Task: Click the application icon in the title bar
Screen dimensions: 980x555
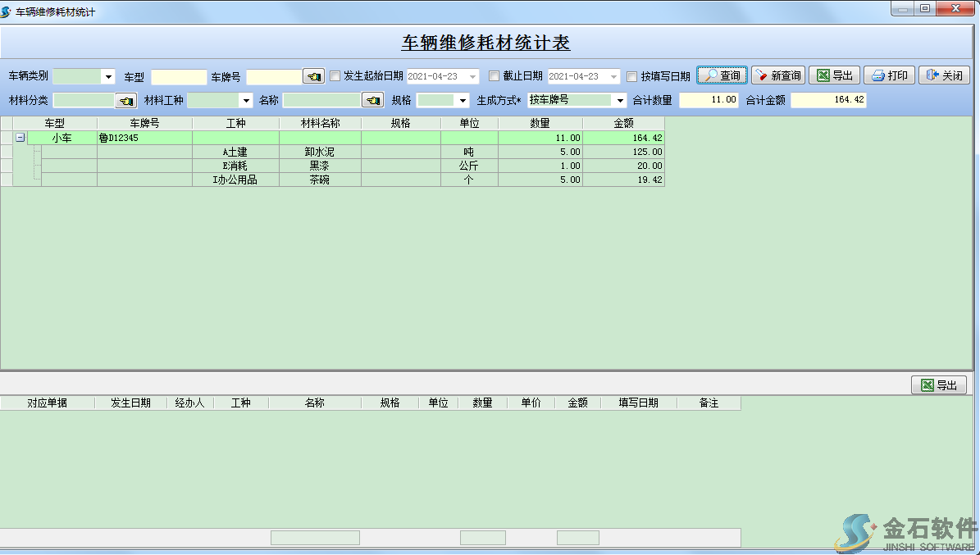Action: [8, 9]
